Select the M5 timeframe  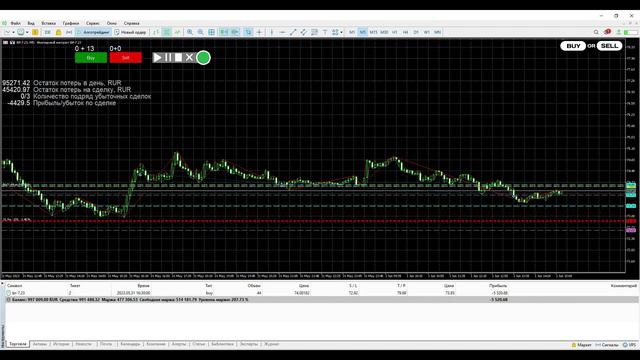[362, 32]
